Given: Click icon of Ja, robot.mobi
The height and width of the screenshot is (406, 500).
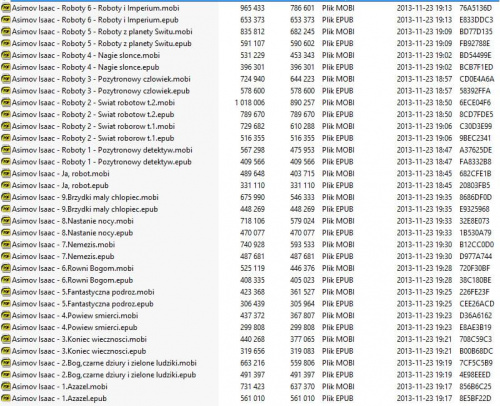Looking at the screenshot, I should point(5,174).
